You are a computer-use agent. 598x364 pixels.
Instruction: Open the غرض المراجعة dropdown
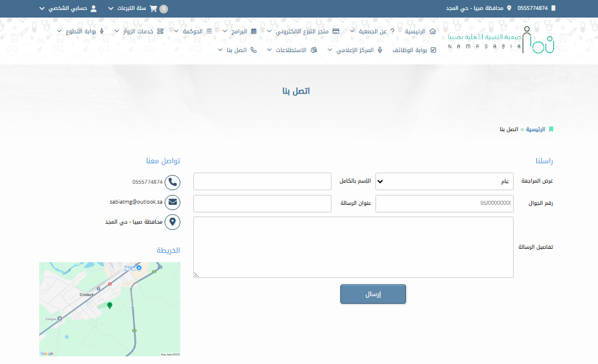tap(445, 181)
